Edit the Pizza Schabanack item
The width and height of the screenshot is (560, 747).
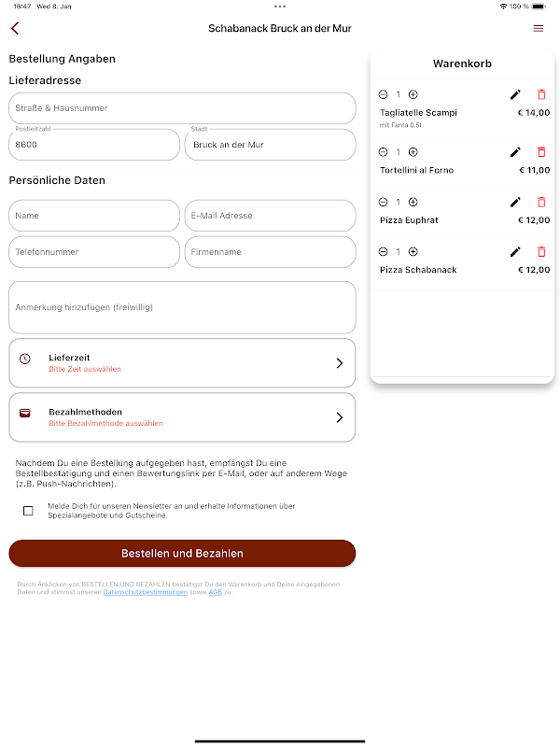click(515, 251)
